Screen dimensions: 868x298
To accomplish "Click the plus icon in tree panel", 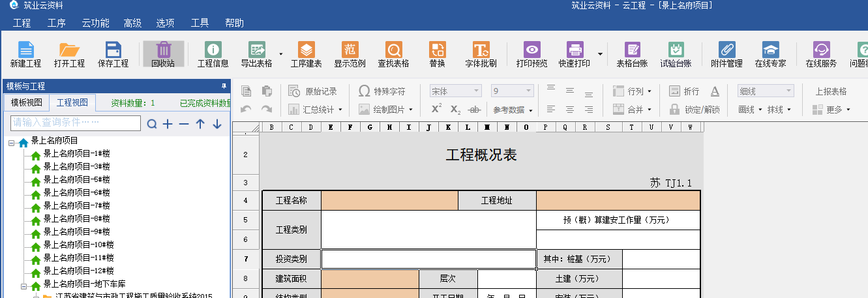I will point(168,124).
